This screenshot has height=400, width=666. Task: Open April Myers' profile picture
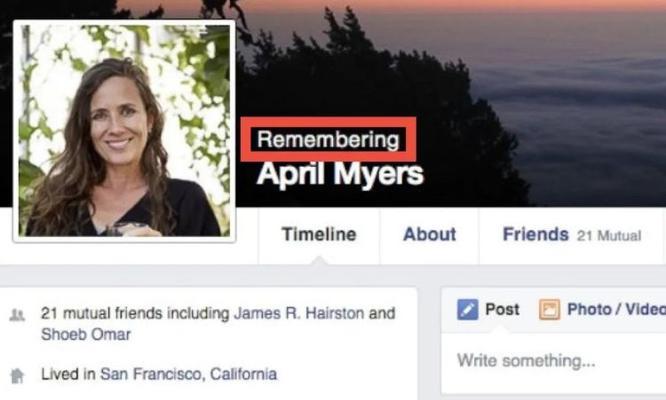(x=124, y=131)
